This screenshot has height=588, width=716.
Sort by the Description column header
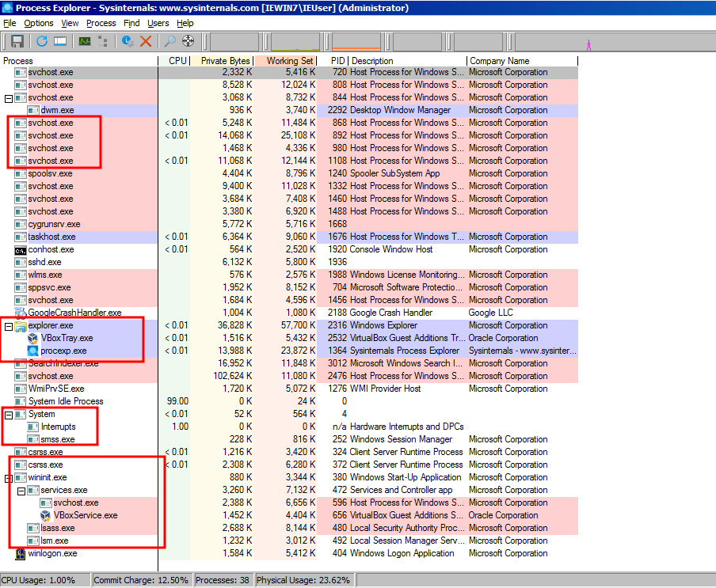[x=408, y=61]
